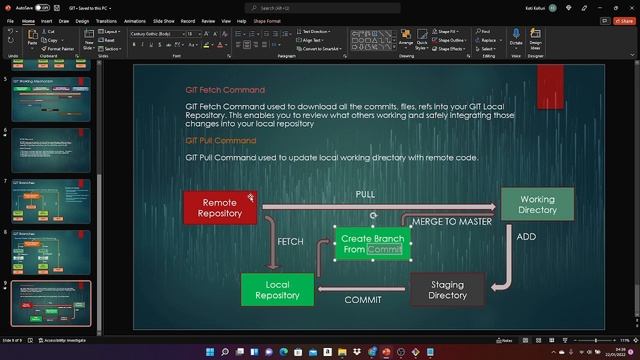Viewport: 640px width, 360px height.
Task: Expand the Text Direction dropdown
Action: [x=313, y=31]
